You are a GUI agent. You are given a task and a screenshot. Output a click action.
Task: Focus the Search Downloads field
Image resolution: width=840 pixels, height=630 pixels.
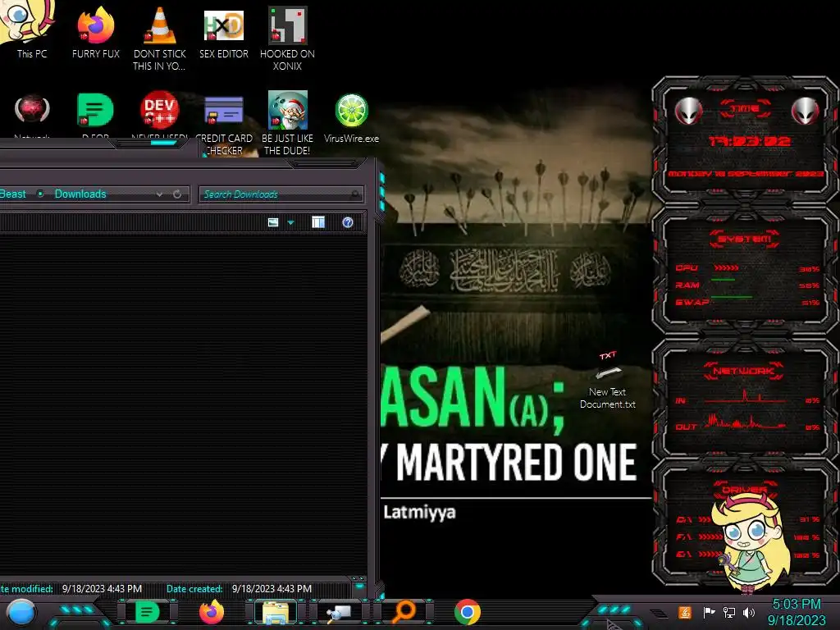pyautogui.click(x=281, y=194)
